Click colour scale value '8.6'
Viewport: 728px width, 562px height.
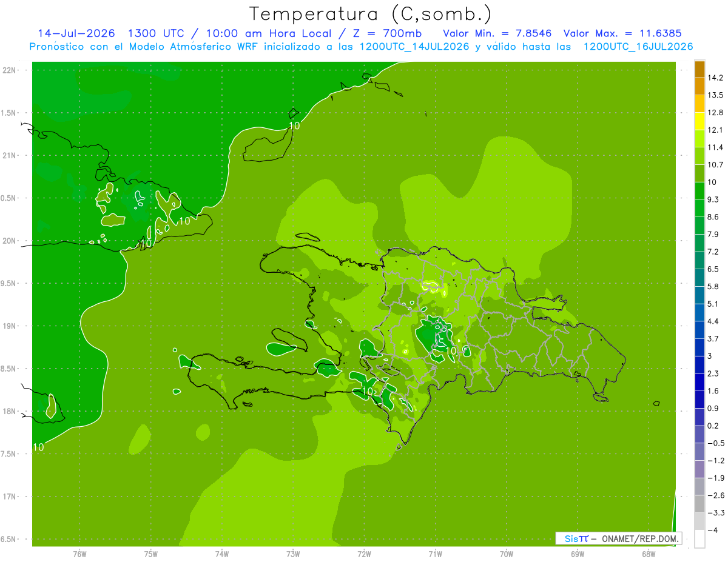(713, 217)
